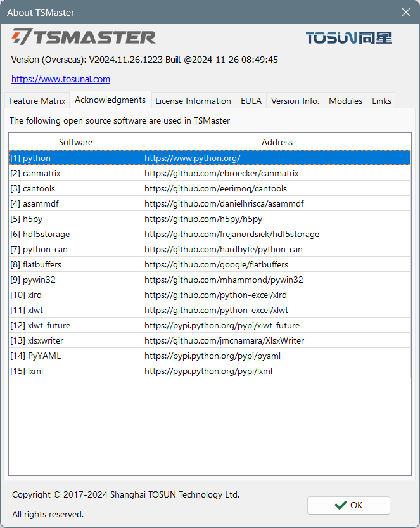Click the github.com/h5py/h5py address
This screenshot has width=420, height=528.
pyautogui.click(x=277, y=219)
